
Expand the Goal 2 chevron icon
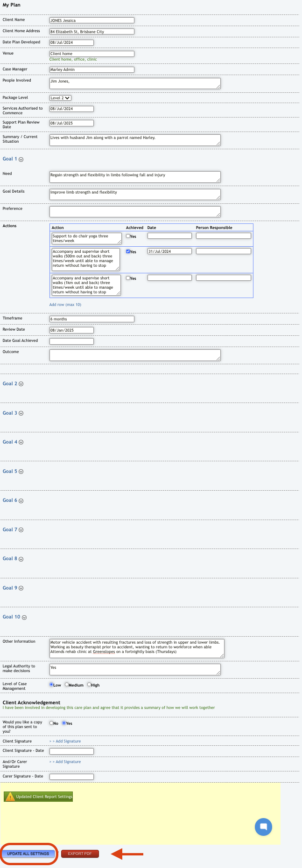[x=21, y=384]
